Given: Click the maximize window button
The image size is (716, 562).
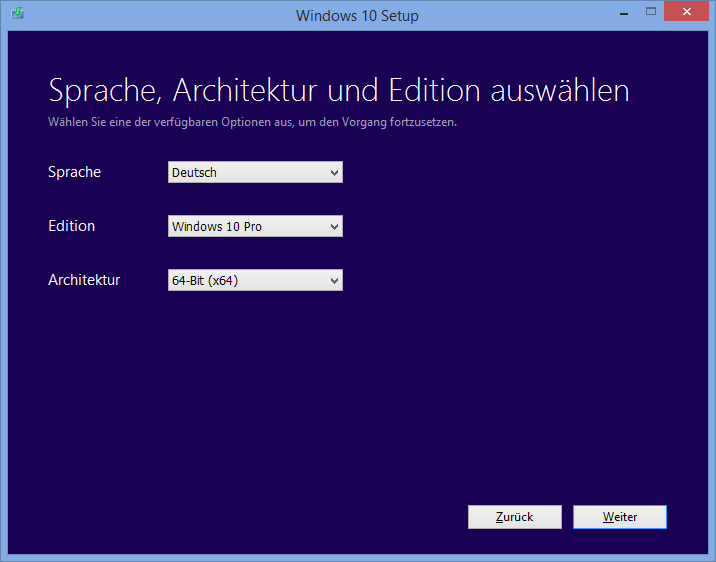Looking at the screenshot, I should tap(651, 12).
